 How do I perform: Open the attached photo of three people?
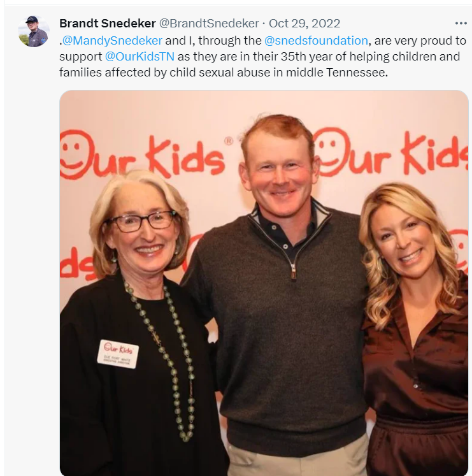(264, 283)
